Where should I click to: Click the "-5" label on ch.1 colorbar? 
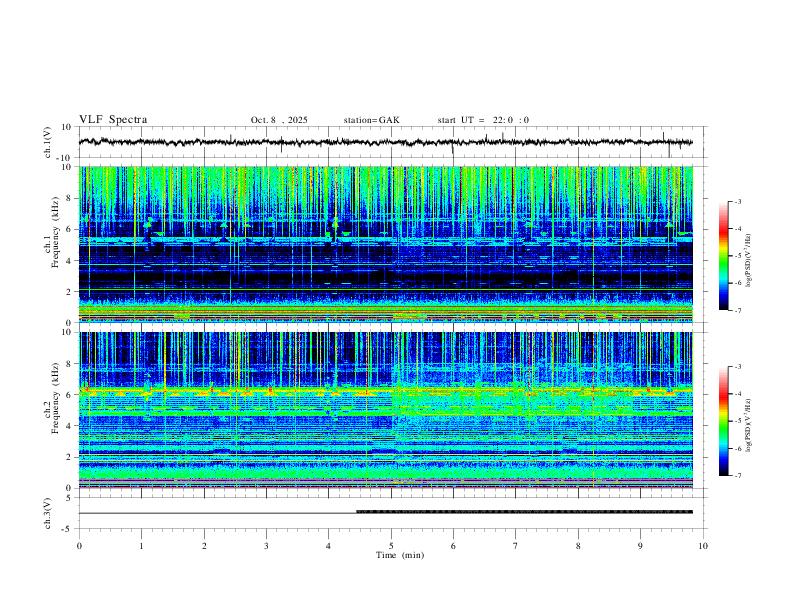[737, 256]
